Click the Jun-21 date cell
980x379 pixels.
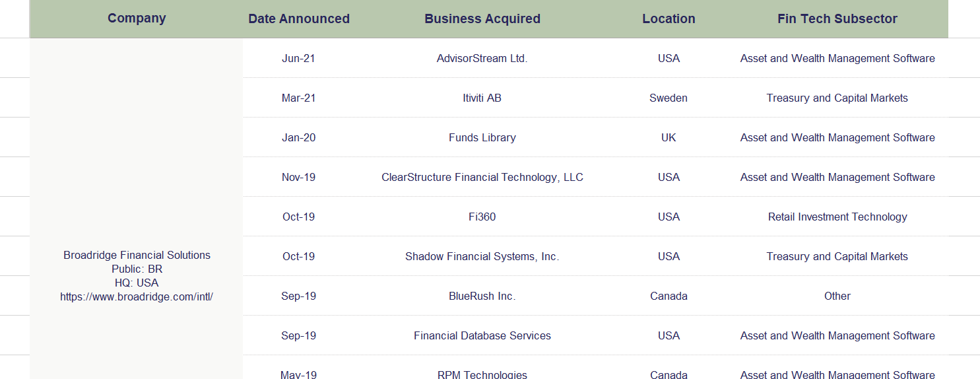point(299,58)
